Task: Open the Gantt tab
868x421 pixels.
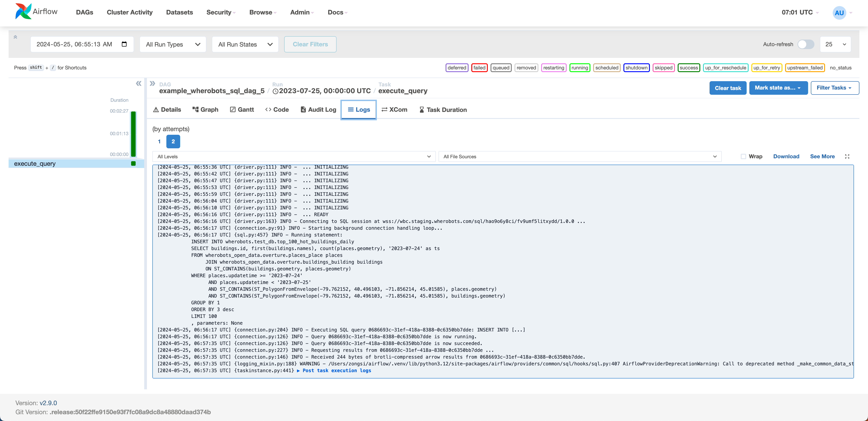Action: 242,110
